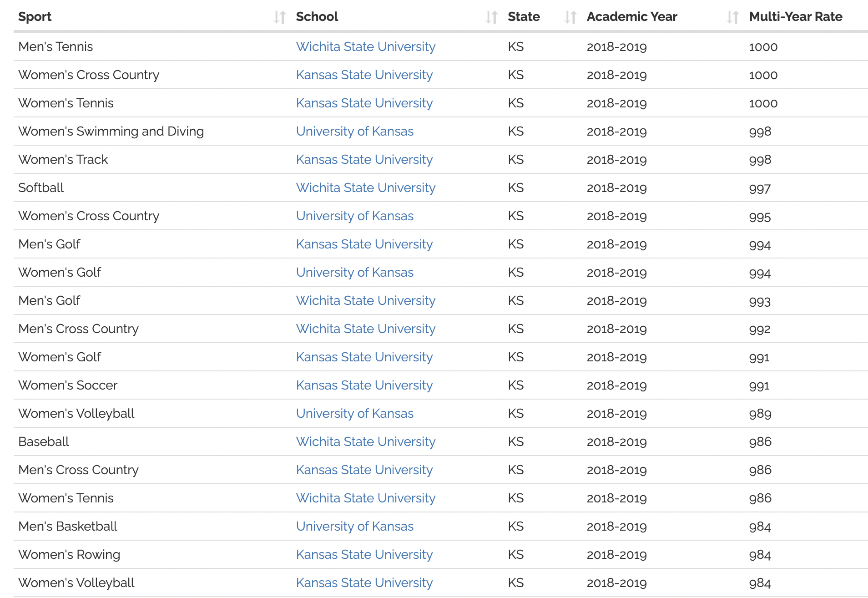Open Wichita State University link in Men's Tennis row
The height and width of the screenshot is (598, 868).
pyautogui.click(x=365, y=46)
